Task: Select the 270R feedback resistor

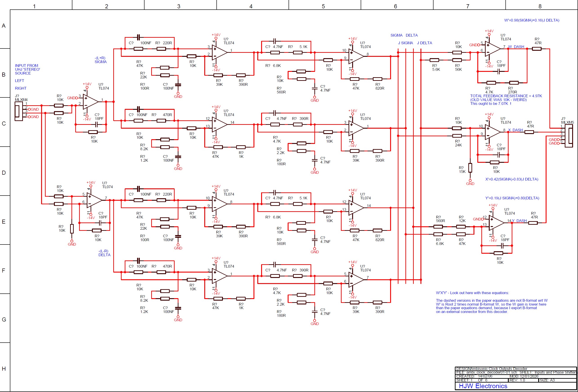Action: [x=514, y=83]
